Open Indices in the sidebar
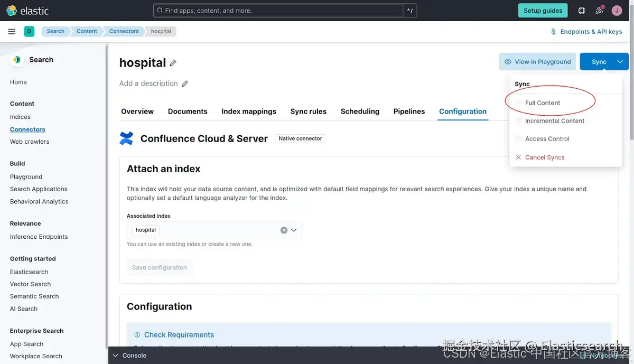 (x=20, y=117)
